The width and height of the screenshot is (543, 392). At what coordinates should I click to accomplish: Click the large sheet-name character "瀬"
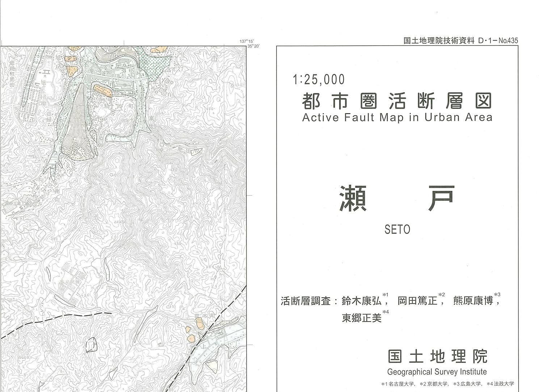353,198
